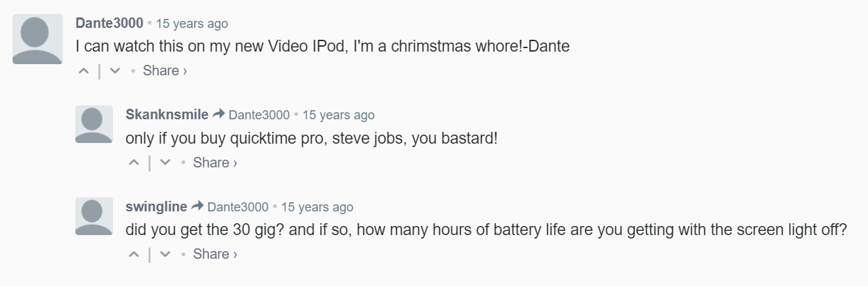The height and width of the screenshot is (286, 868).
Task: Open Skanknsmile's profile via username
Action: [167, 114]
